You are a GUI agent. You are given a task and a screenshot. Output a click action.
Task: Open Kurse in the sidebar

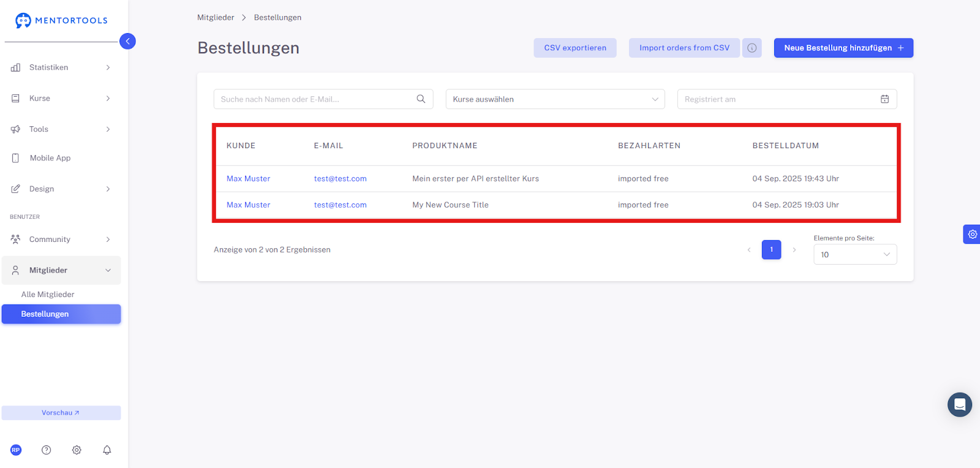(61, 98)
